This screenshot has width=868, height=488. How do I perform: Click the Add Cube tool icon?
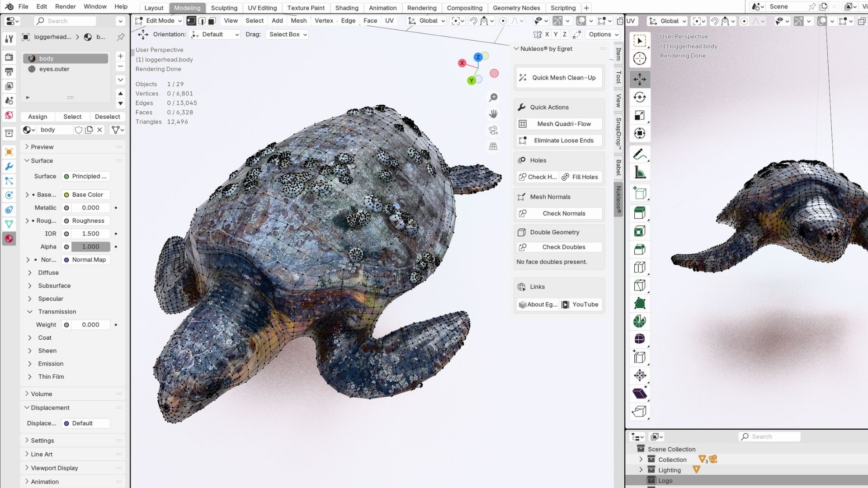(x=639, y=193)
